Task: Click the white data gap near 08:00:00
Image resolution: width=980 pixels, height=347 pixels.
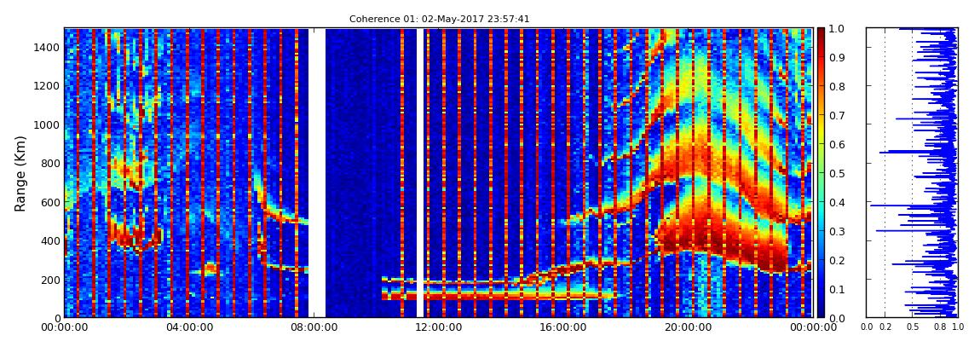Action: [x=317, y=172]
